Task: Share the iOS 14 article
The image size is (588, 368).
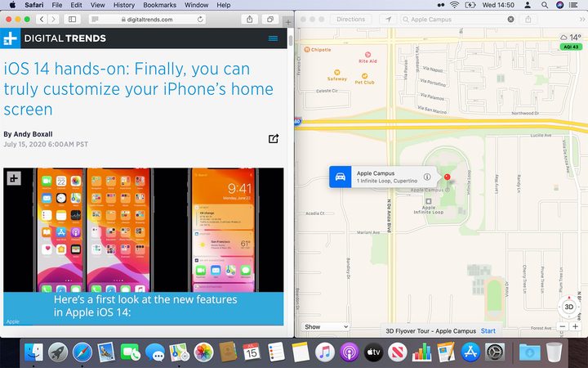Action: 274,138
